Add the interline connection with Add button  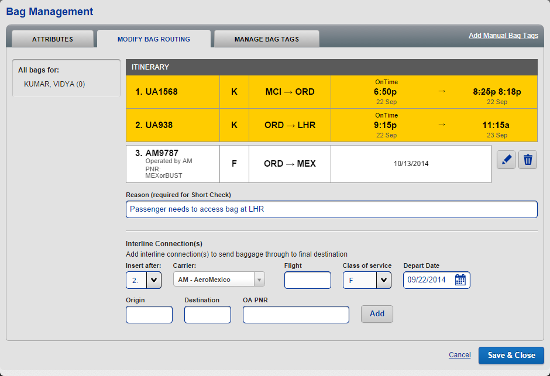[x=377, y=314]
